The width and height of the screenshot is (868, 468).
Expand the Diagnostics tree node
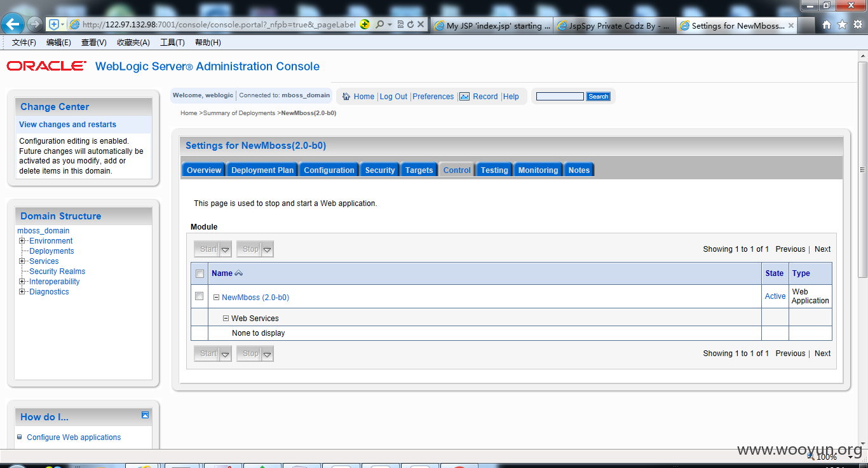point(22,292)
